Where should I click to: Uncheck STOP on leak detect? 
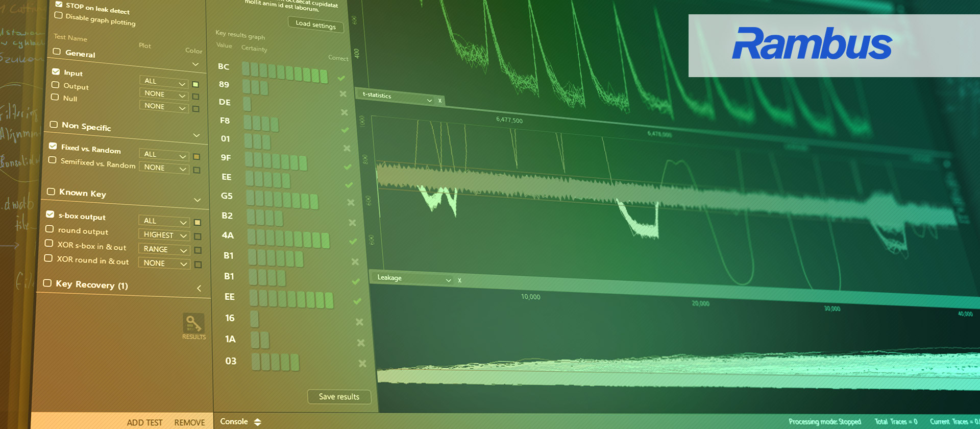59,4
